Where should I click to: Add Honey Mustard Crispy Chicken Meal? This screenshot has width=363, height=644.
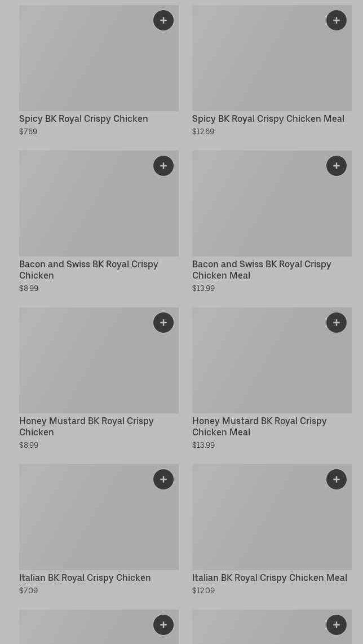337,323
